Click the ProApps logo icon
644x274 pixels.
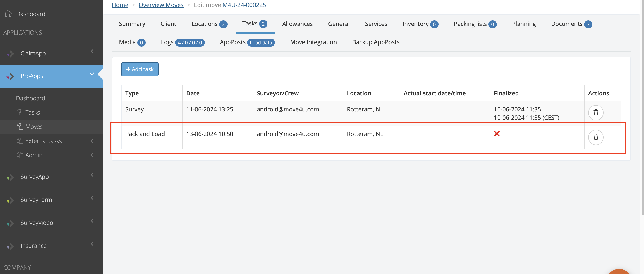coord(10,76)
